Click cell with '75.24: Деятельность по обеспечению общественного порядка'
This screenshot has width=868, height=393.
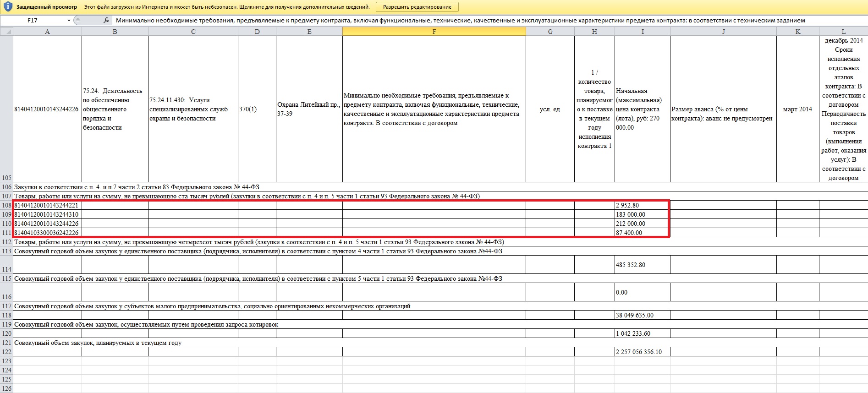(115, 109)
